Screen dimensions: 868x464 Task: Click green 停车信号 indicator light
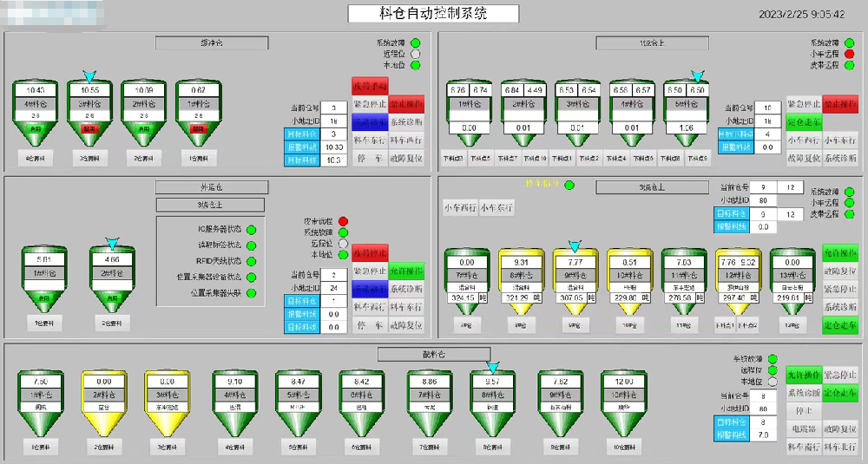pos(569,185)
